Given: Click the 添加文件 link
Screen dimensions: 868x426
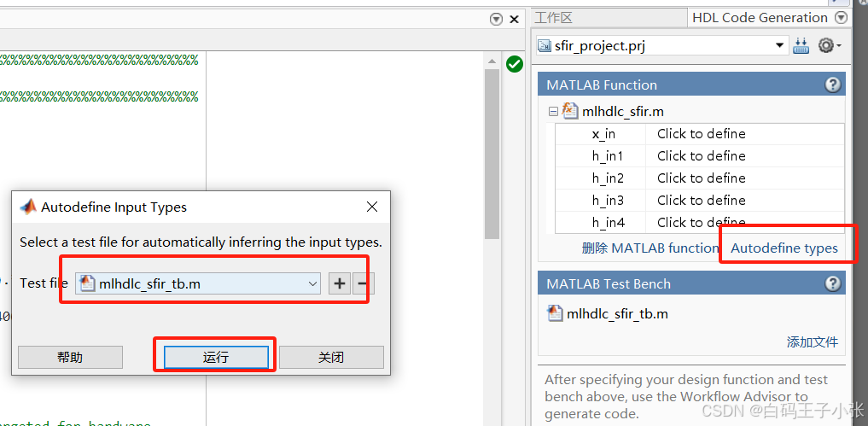Looking at the screenshot, I should coord(812,341).
